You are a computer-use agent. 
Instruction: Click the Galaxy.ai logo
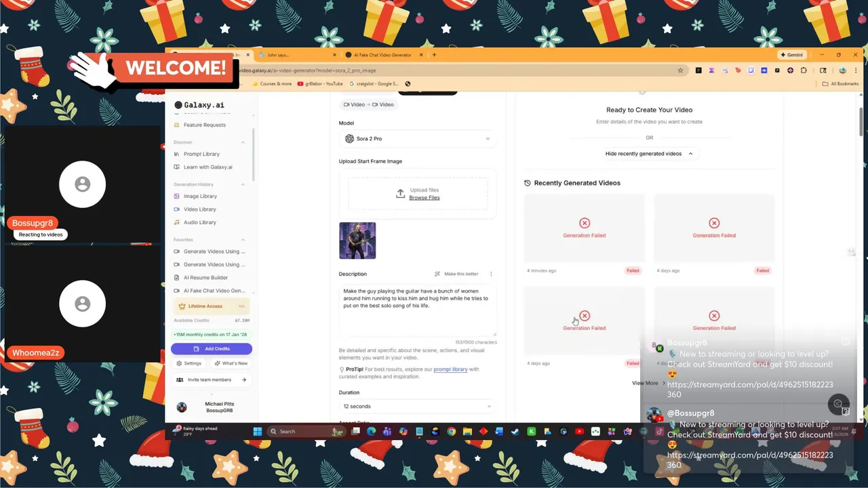[199, 105]
